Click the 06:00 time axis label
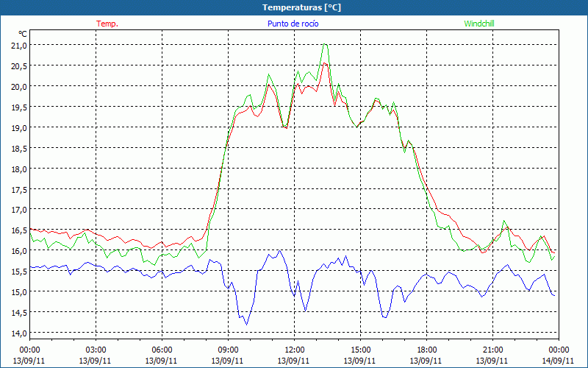 (162, 350)
